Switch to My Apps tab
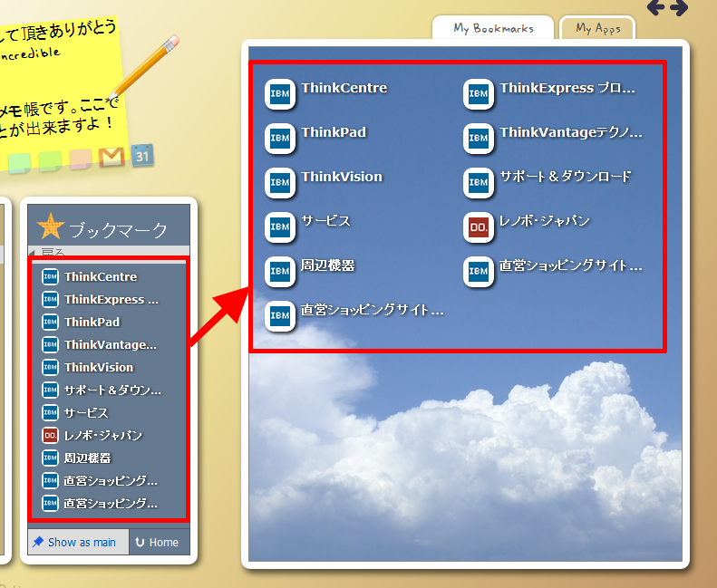717x588 pixels. coord(597,28)
